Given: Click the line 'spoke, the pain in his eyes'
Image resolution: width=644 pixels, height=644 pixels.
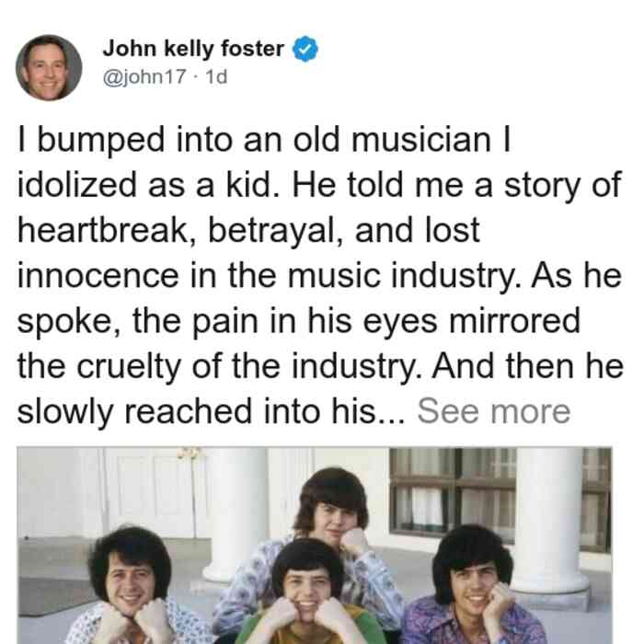Looking at the screenshot, I should [x=299, y=322].
